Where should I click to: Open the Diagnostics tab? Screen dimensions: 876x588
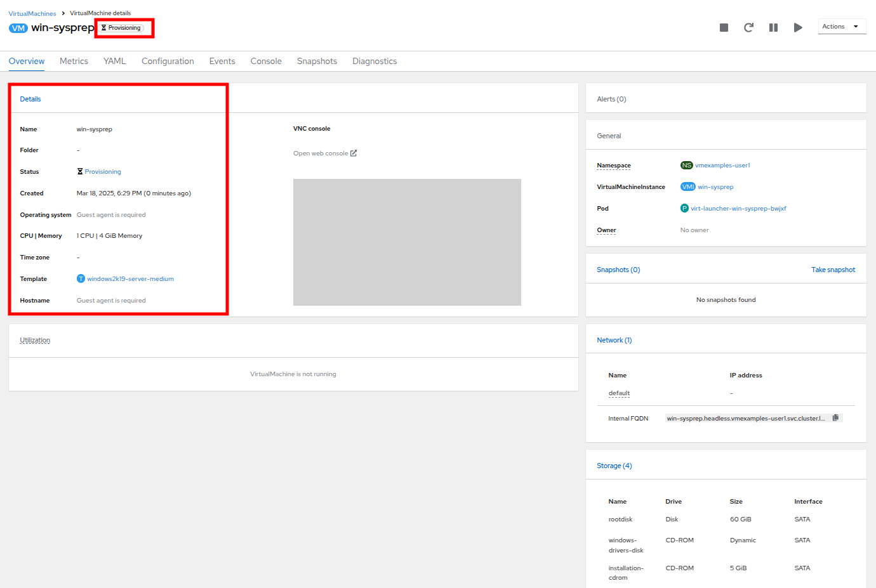click(375, 62)
